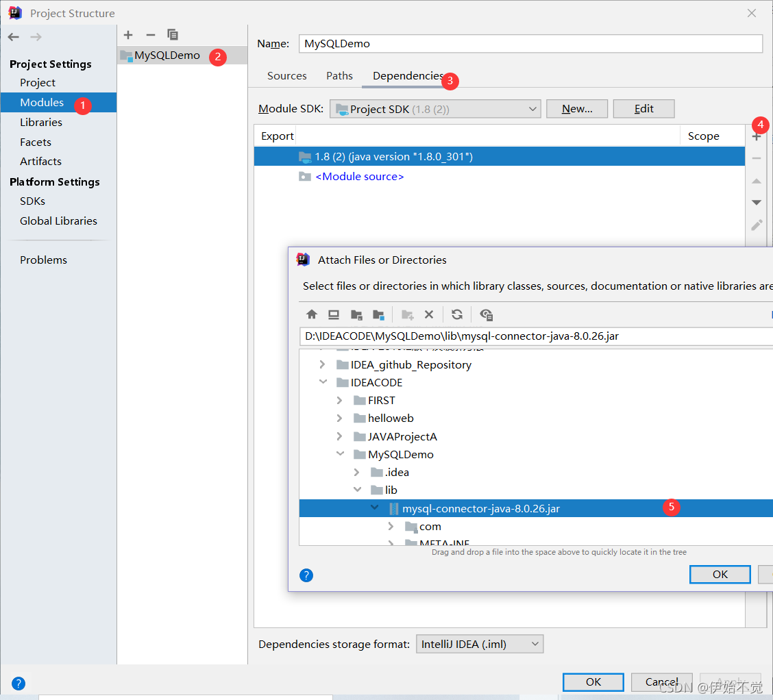773x700 pixels.
Task: Expand JAVAProjectA folder
Action: tap(340, 436)
